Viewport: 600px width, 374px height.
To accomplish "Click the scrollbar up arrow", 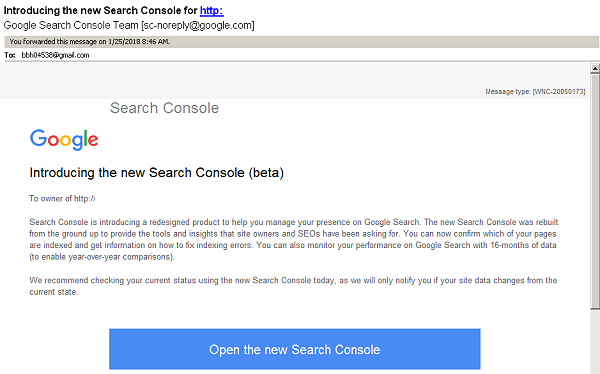I will pyautogui.click(x=595, y=69).
